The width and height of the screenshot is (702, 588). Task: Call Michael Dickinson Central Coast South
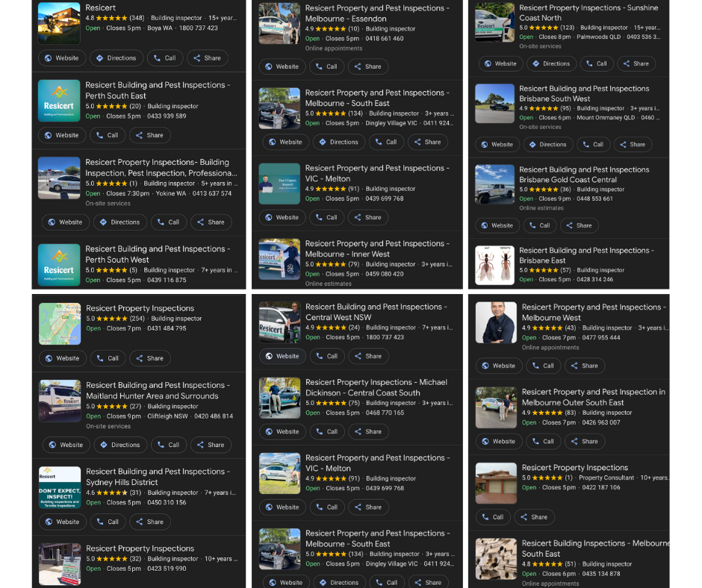[326, 431]
